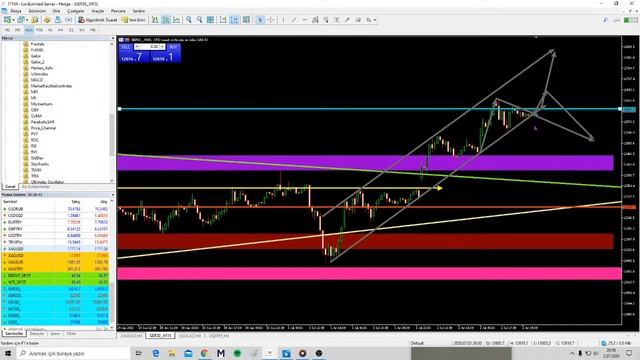
Task: Toggle chart auto scroll icon
Action: click(223, 20)
